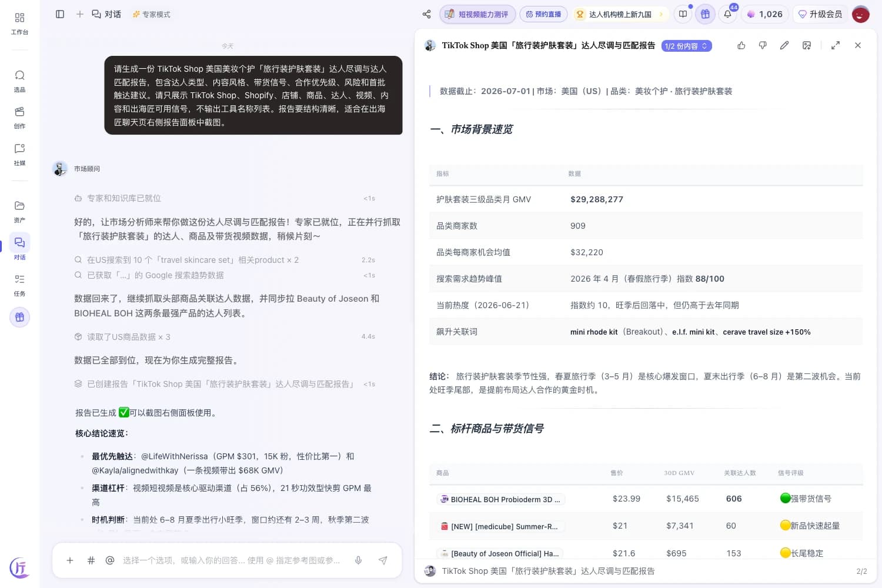Expand 专家和知识库已就位 step

pyautogui.click(x=225, y=198)
